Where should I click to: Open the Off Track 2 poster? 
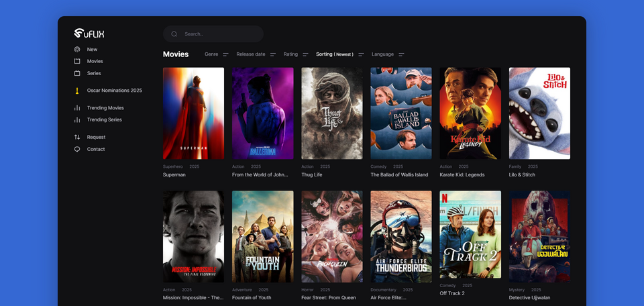click(470, 234)
